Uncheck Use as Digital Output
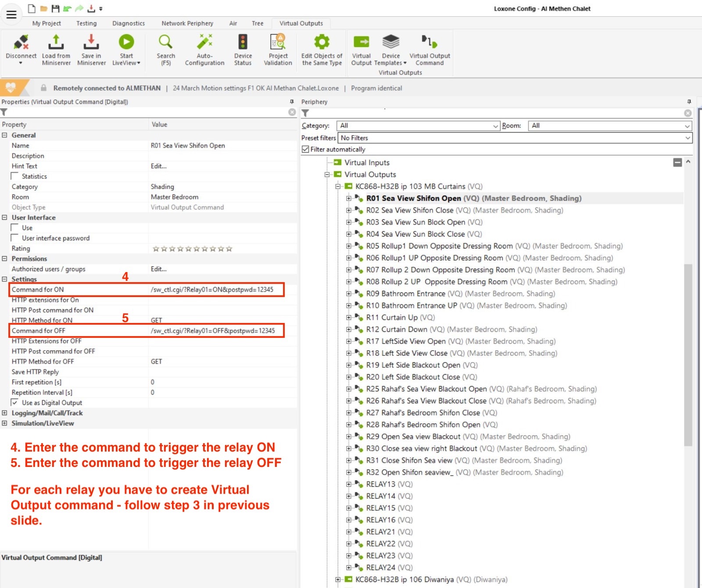The height and width of the screenshot is (588, 702). (15, 403)
